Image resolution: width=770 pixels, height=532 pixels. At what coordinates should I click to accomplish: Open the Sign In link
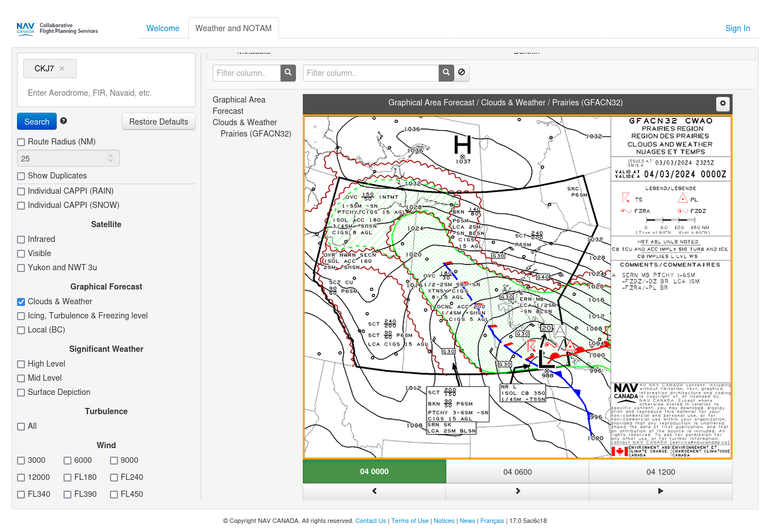(x=738, y=28)
